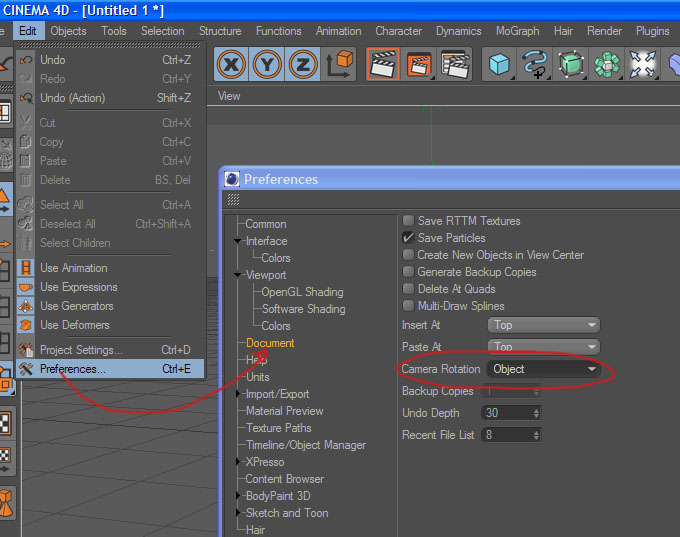The image size is (680, 537).
Task: Open the Insert At dropdown
Action: 543,325
